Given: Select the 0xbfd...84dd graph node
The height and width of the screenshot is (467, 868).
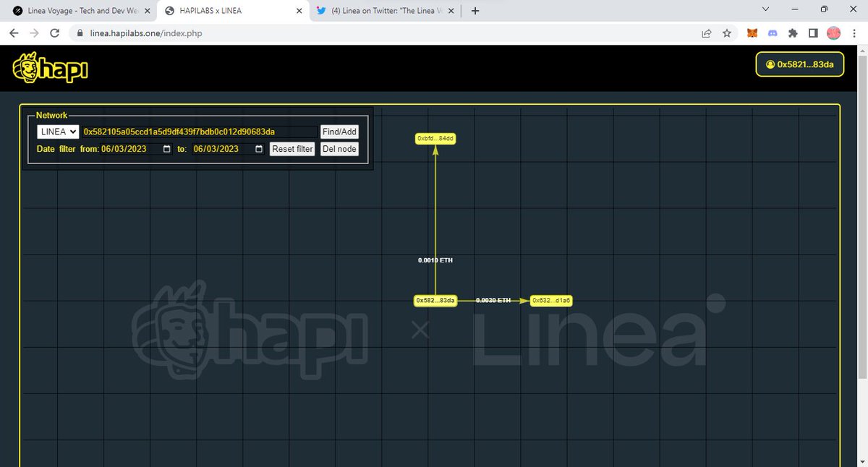Looking at the screenshot, I should coord(435,138).
